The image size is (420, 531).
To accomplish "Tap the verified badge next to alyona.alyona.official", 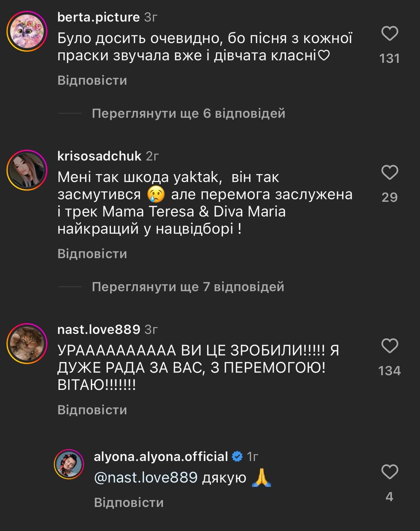I will (237, 457).
